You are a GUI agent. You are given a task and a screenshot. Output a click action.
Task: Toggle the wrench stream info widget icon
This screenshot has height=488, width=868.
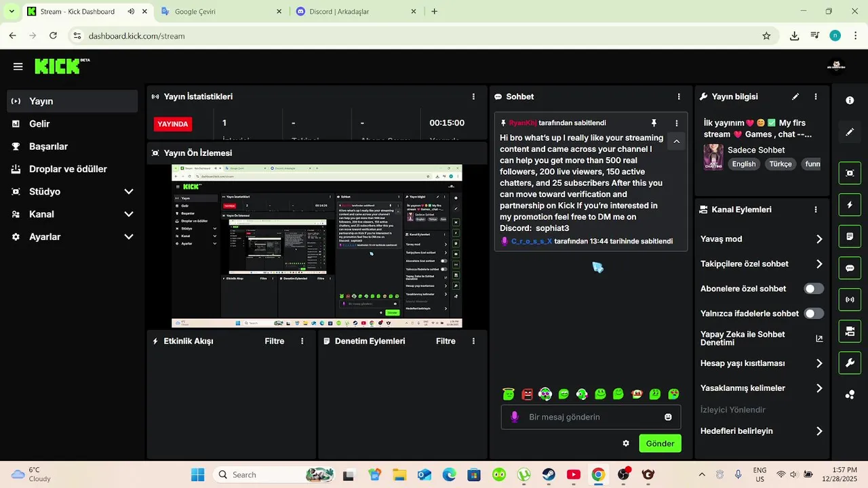coord(850,363)
